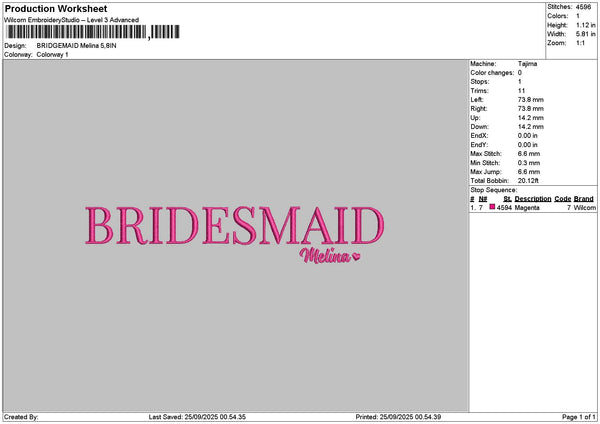Screen dimensions: 600x424
Task: Click the Up value 14.2 mm
Action: (531, 118)
